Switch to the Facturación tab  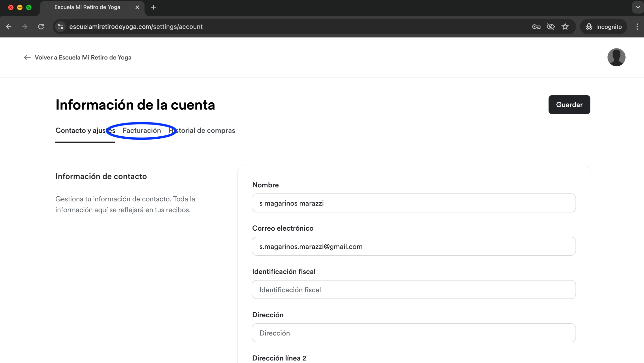pyautogui.click(x=142, y=130)
